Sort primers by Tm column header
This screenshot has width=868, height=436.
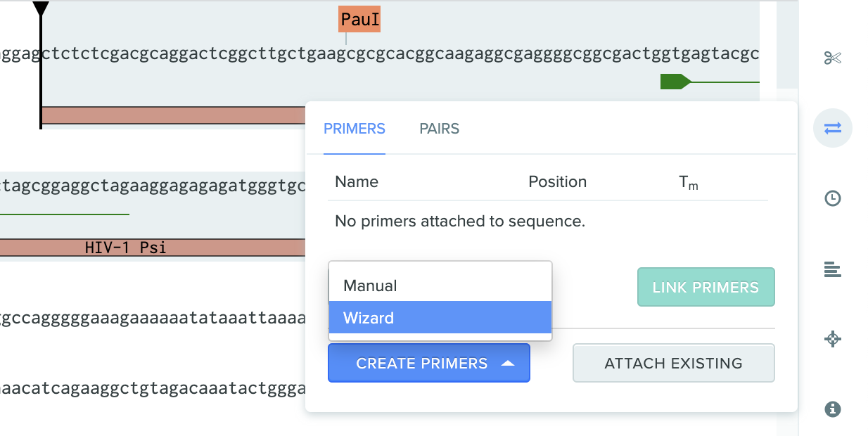[x=689, y=183]
